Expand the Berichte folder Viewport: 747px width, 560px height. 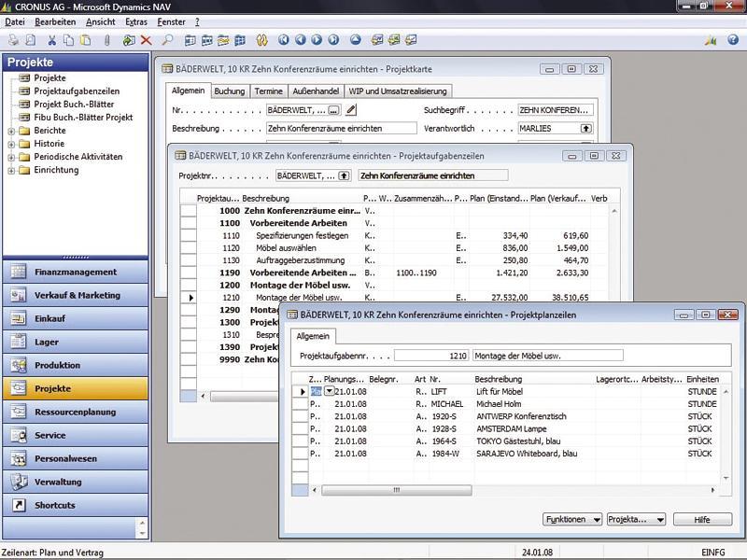11,131
